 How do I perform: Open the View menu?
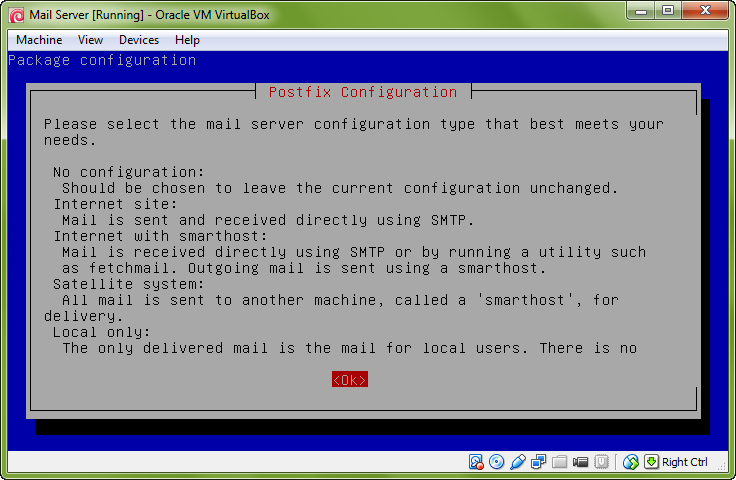pos(90,40)
